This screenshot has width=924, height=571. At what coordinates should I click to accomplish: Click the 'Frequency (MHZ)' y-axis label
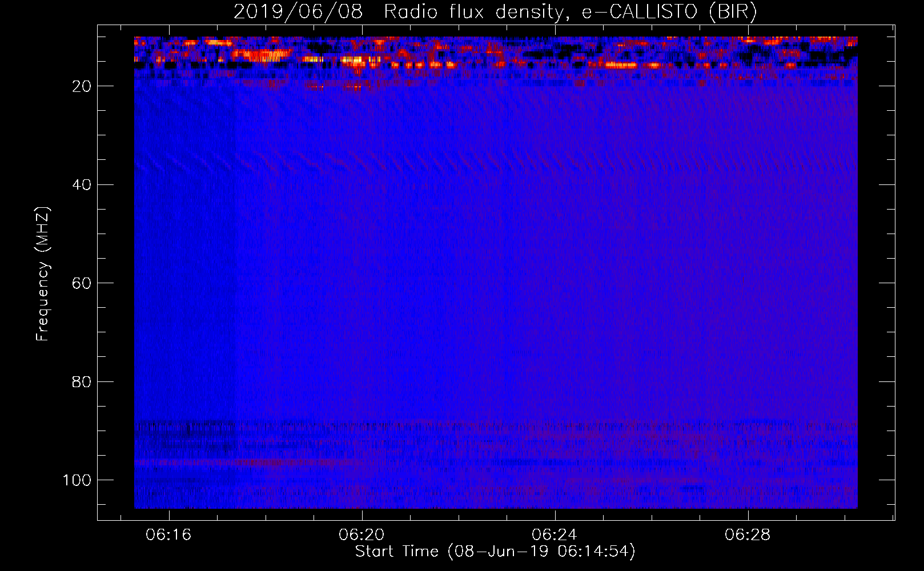tap(43, 274)
